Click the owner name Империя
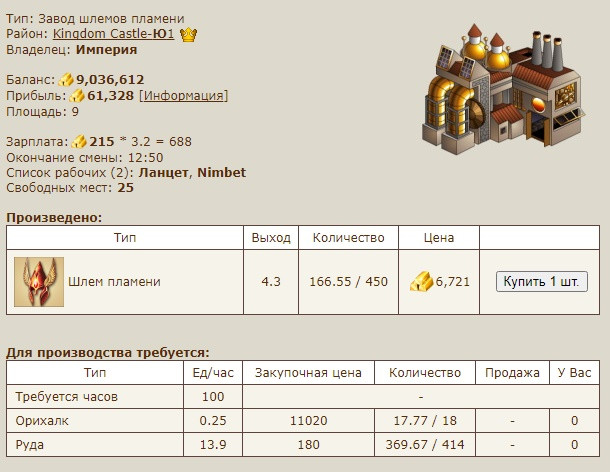610x472 pixels. (x=107, y=50)
